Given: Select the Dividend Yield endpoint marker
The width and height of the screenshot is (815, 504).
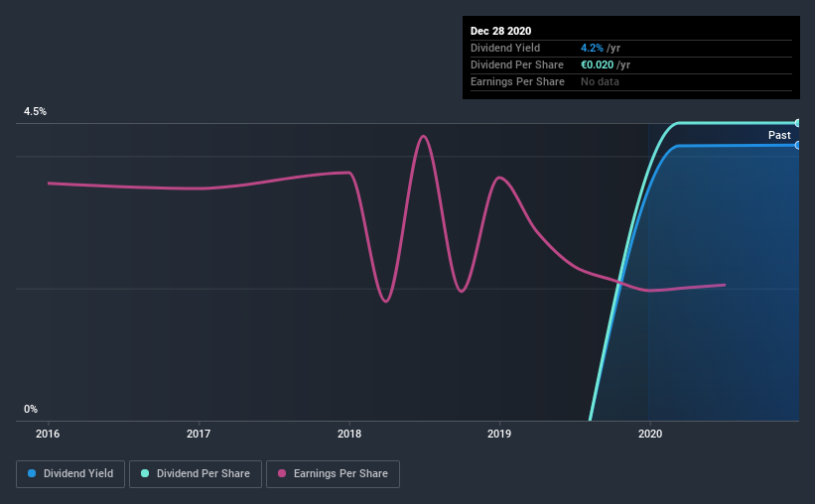Looking at the screenshot, I should tap(797, 146).
